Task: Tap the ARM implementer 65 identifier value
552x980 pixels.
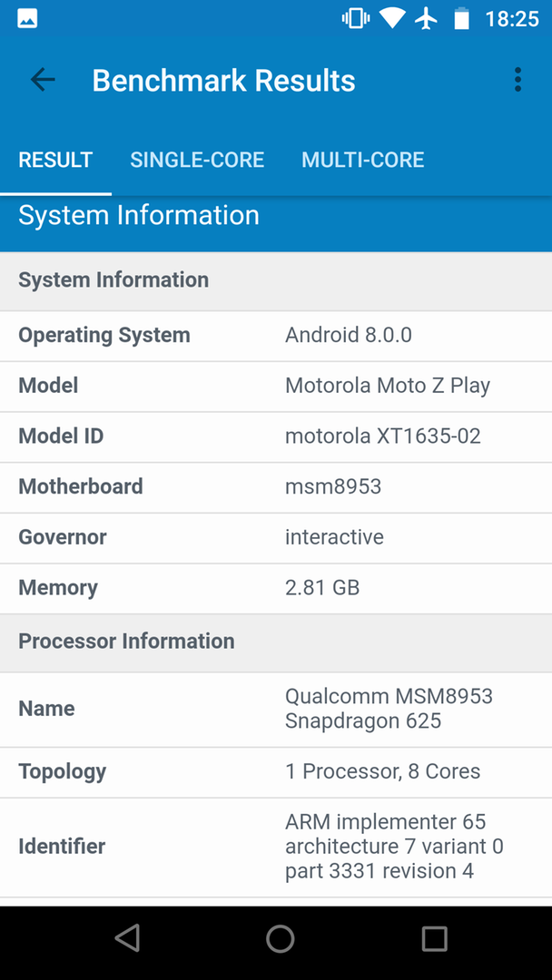Action: (394, 847)
